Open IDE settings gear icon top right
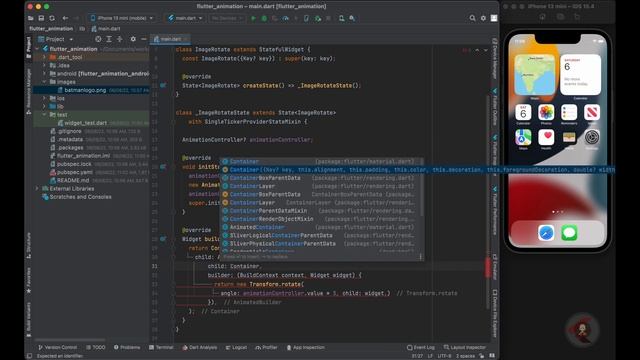 point(483,18)
